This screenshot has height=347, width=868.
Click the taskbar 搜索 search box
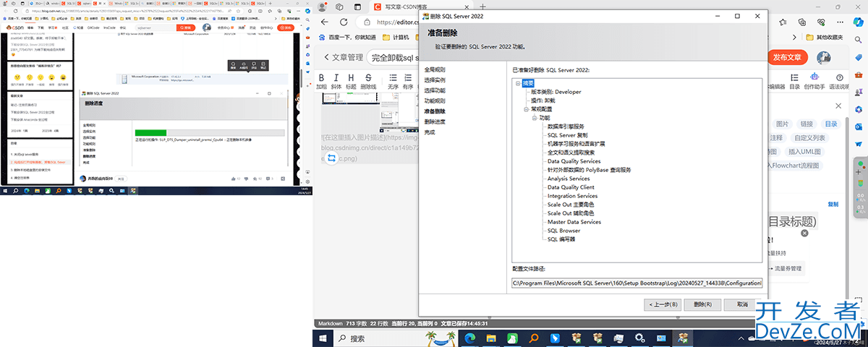pos(394,338)
